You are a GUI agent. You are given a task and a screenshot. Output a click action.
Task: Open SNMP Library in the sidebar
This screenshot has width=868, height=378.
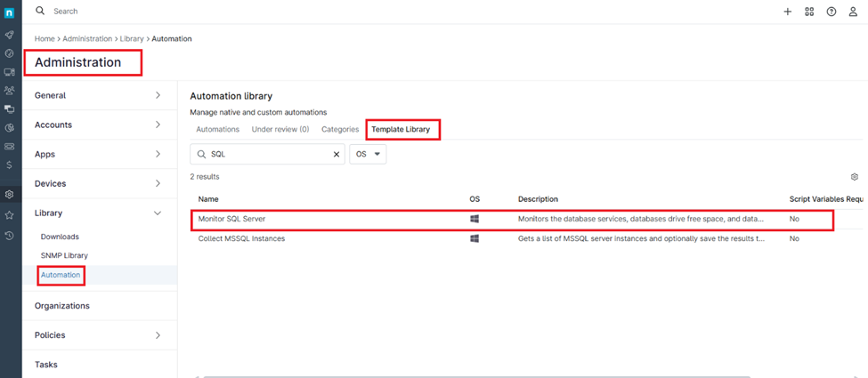point(64,255)
